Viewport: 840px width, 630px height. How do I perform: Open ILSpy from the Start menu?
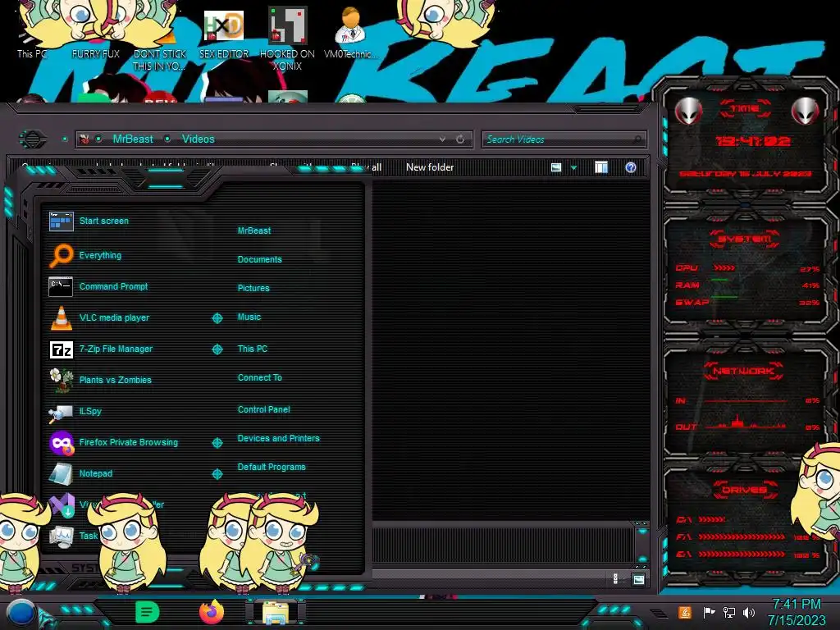(x=75, y=412)
